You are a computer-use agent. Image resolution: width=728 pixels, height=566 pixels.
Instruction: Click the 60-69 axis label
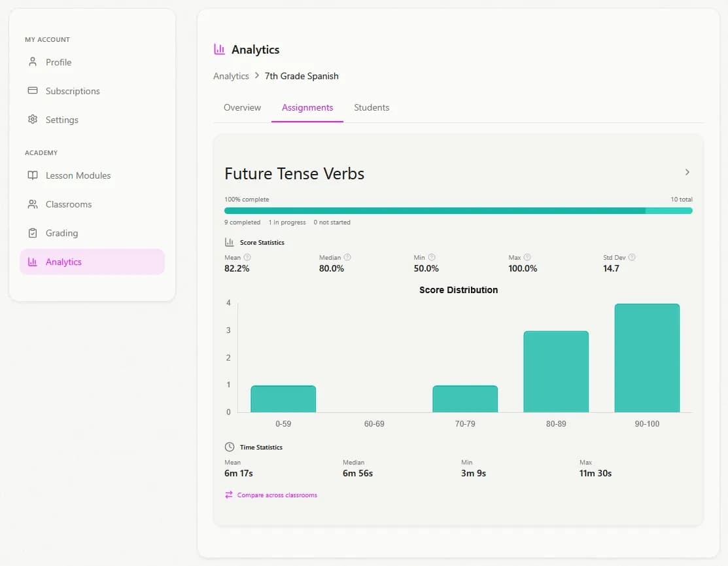click(x=374, y=423)
